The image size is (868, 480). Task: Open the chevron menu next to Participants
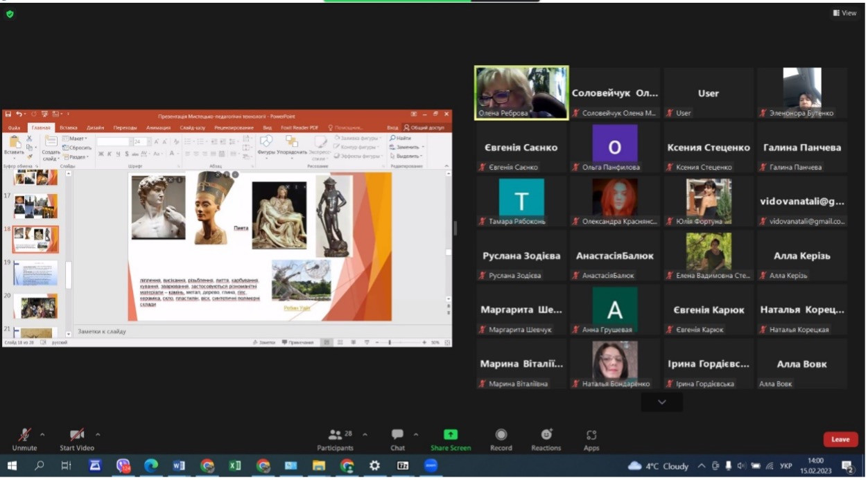365,435
